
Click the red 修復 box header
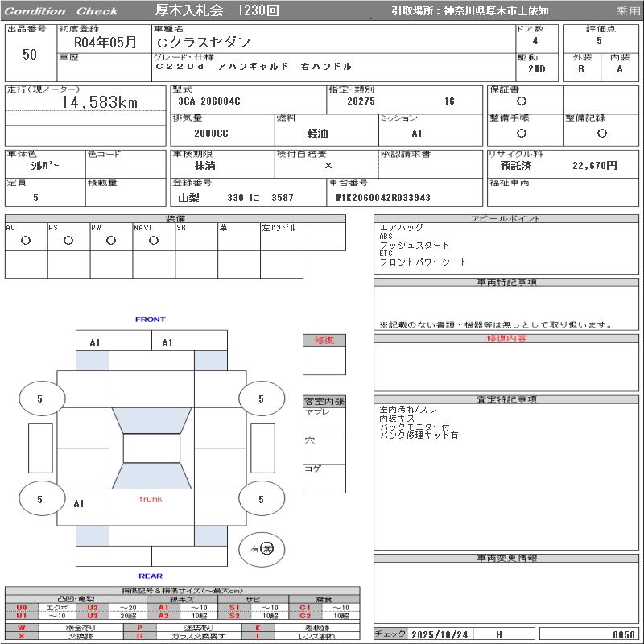[x=324, y=341]
